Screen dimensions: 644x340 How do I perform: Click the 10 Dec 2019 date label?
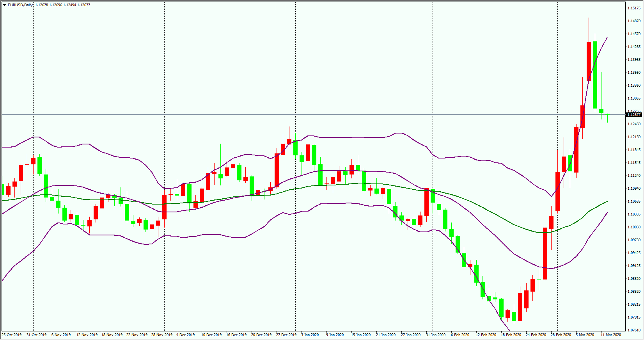click(211, 335)
